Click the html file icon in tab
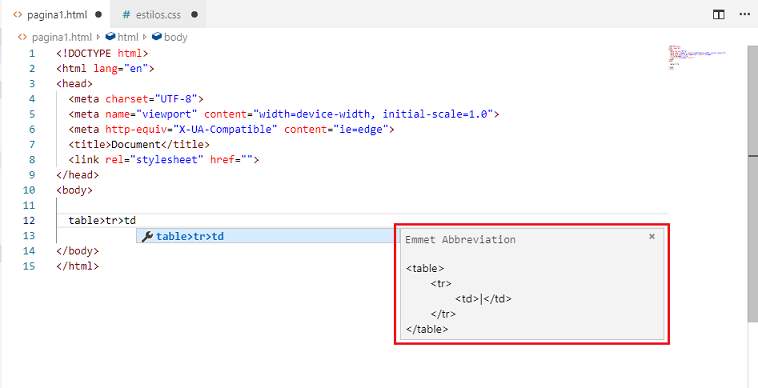Viewport: 758px width, 388px height. (18, 14)
